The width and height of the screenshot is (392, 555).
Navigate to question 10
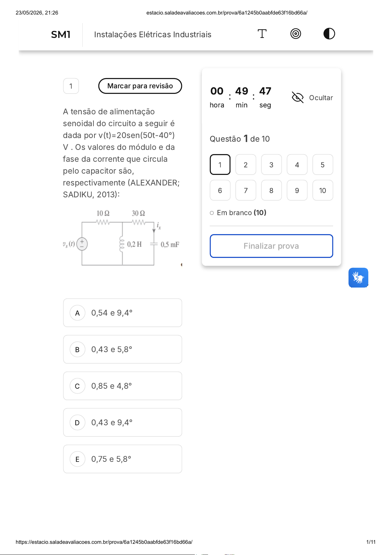click(323, 190)
